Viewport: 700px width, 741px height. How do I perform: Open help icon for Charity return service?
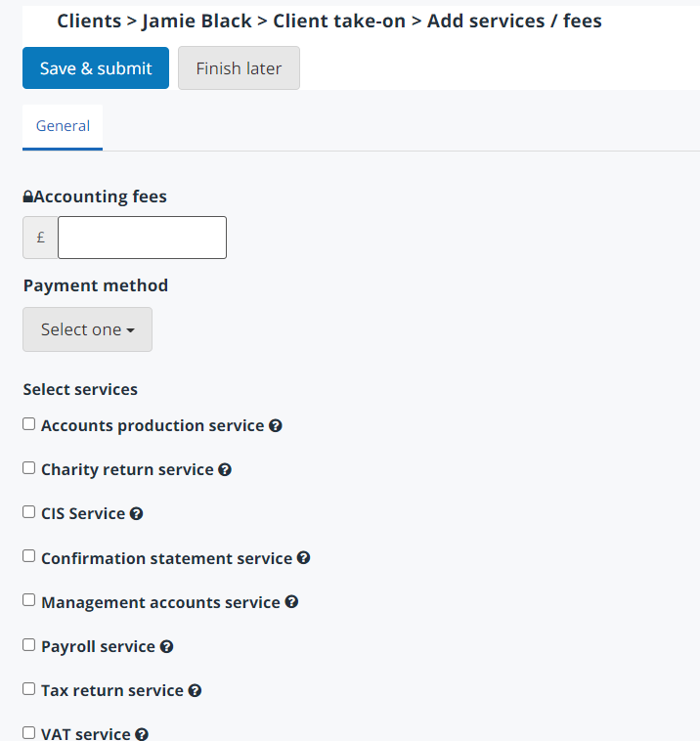(225, 470)
